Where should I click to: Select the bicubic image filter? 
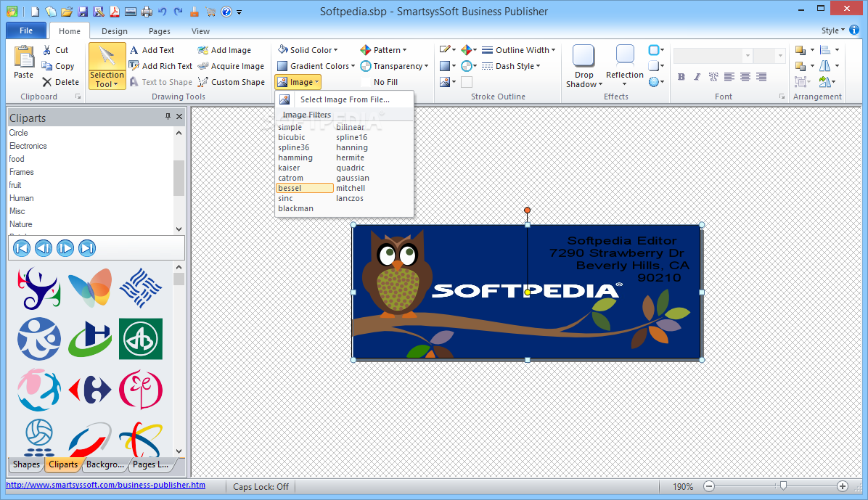291,137
